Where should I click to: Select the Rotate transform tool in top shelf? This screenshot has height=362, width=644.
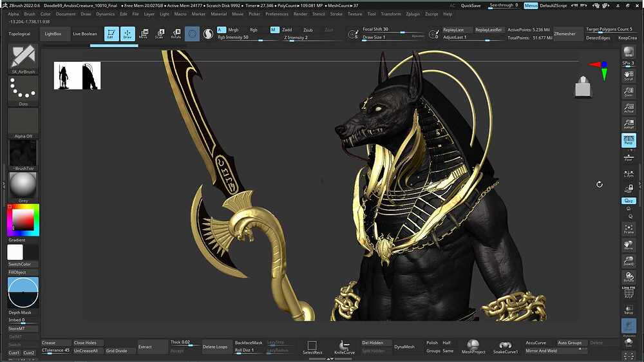click(x=176, y=33)
